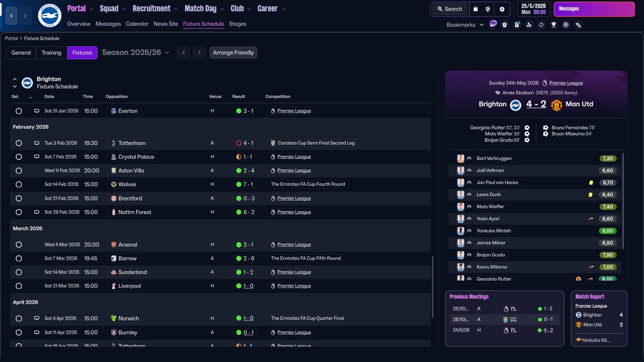Open the 9+ notifications speech bubble icon

click(493, 24)
